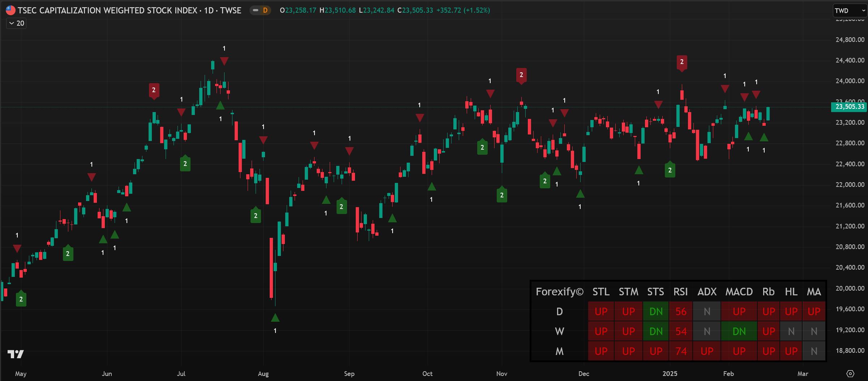Click the green '2' label below late July candles
868x381 pixels.
point(256,216)
